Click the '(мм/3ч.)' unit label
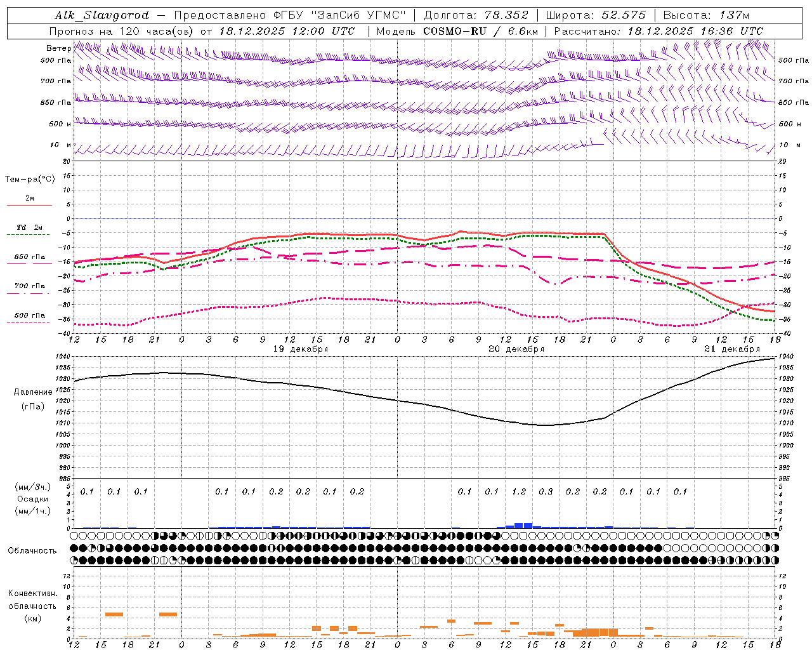812x650 pixels. point(33,487)
